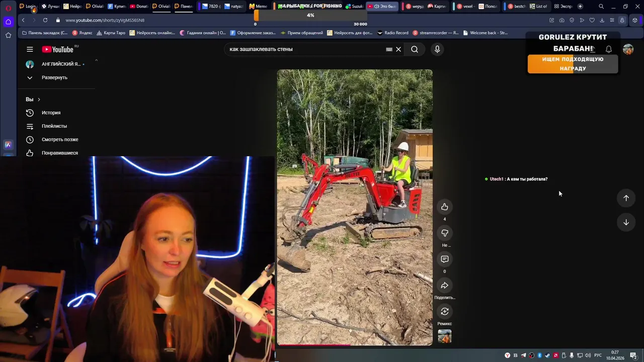Collapse subscriptions list with up caret
Viewport: 644px width, 362px height.
point(96,60)
